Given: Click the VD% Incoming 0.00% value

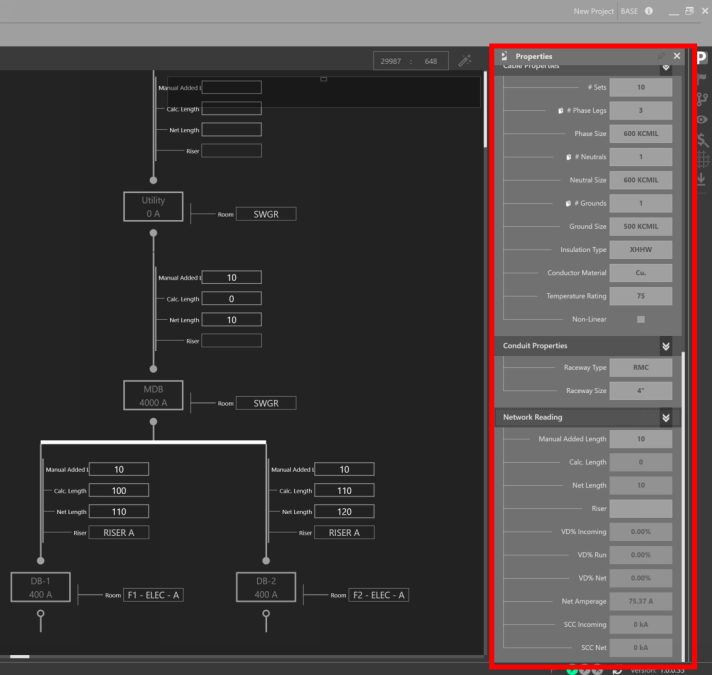Looking at the screenshot, I should 641,532.
